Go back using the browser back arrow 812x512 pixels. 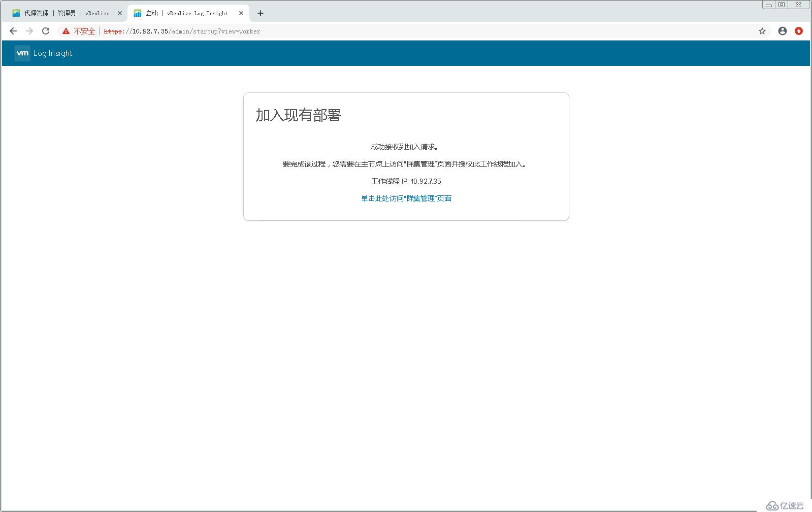pyautogui.click(x=13, y=31)
